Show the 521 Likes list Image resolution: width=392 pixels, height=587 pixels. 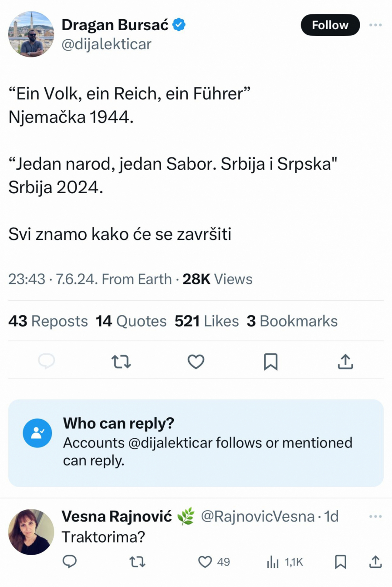pyautogui.click(x=207, y=321)
